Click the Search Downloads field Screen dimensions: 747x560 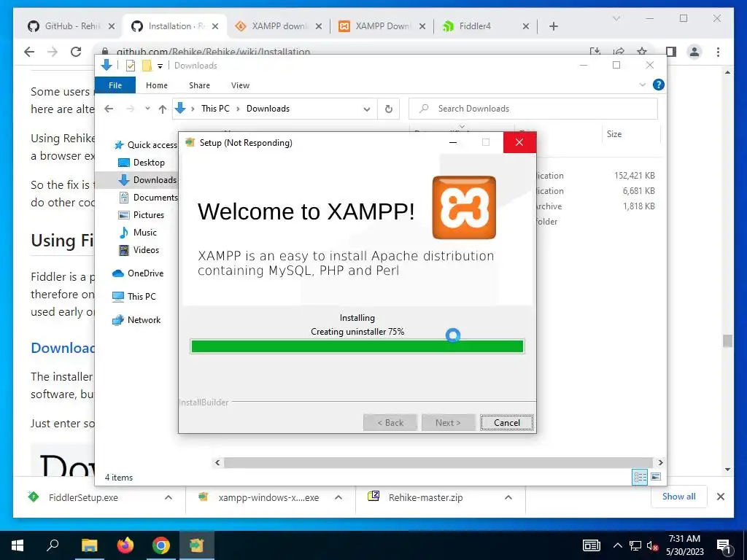[533, 109]
